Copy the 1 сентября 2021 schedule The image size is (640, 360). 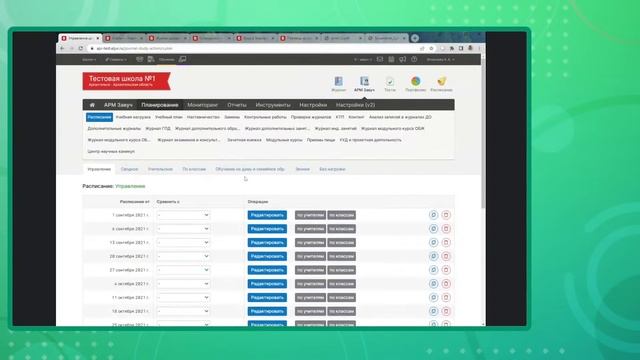tap(433, 215)
